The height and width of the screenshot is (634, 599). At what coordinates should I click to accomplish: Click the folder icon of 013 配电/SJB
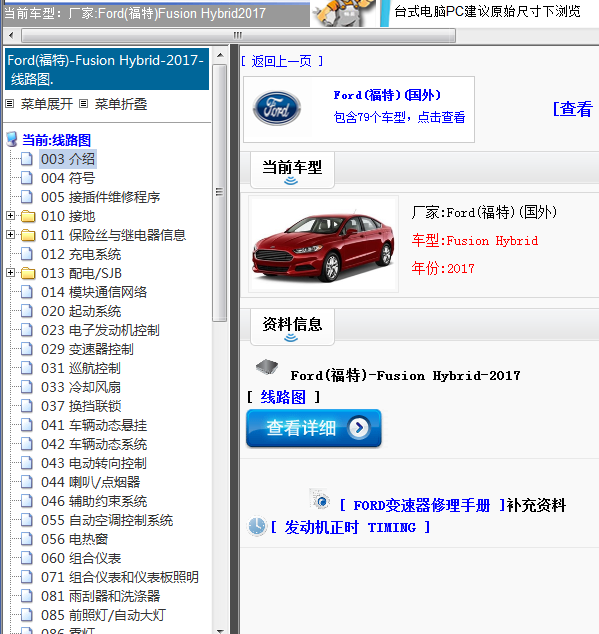(28, 273)
